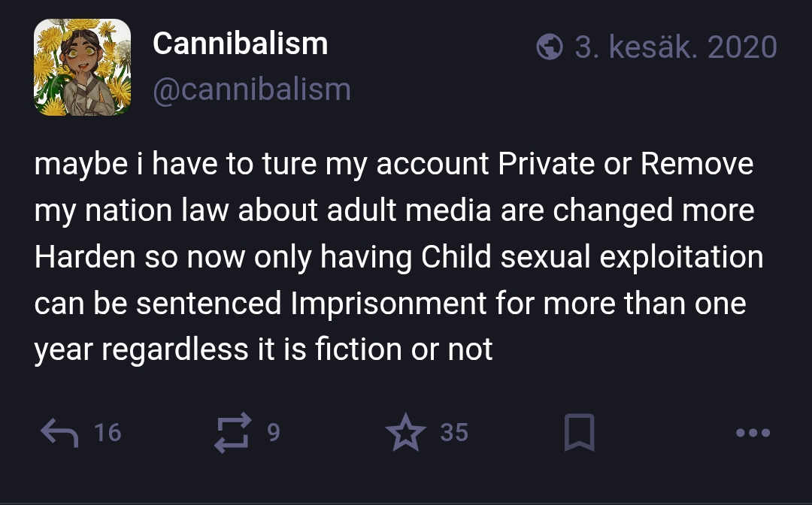Open the Cannibalism avatar picture
Viewport: 812px width, 505px height.
pos(83,68)
